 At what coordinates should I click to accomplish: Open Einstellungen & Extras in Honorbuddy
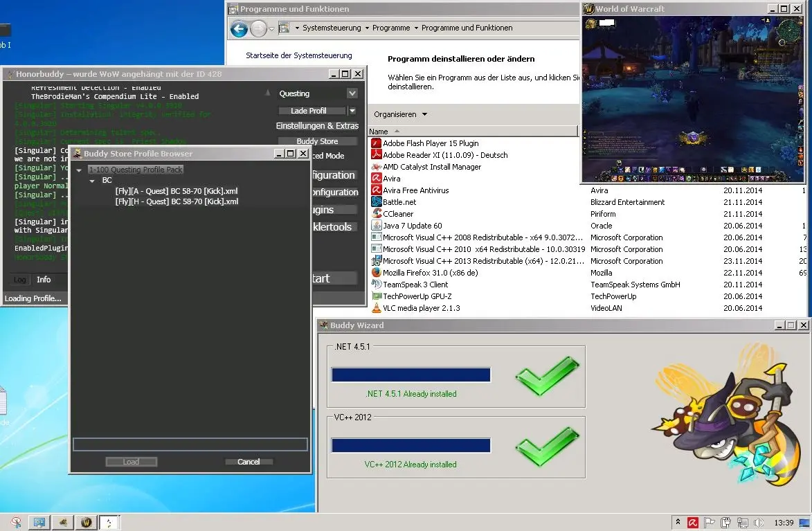[x=317, y=126]
